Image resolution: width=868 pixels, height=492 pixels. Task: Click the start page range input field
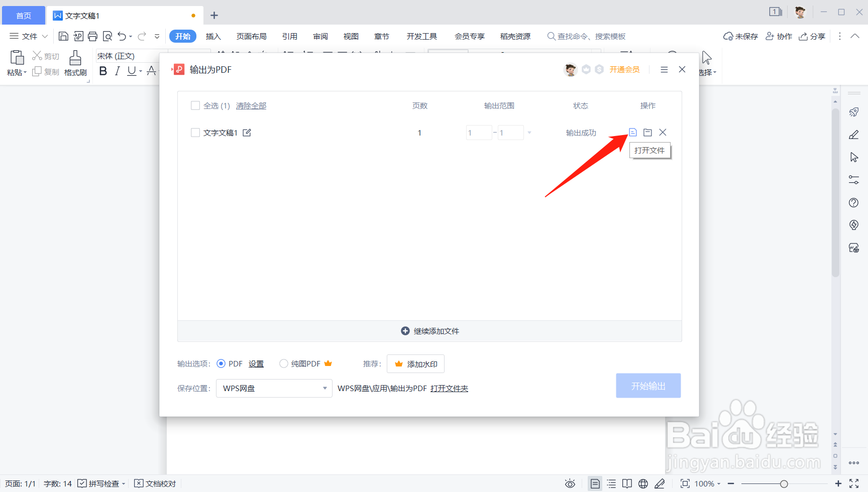click(x=478, y=132)
